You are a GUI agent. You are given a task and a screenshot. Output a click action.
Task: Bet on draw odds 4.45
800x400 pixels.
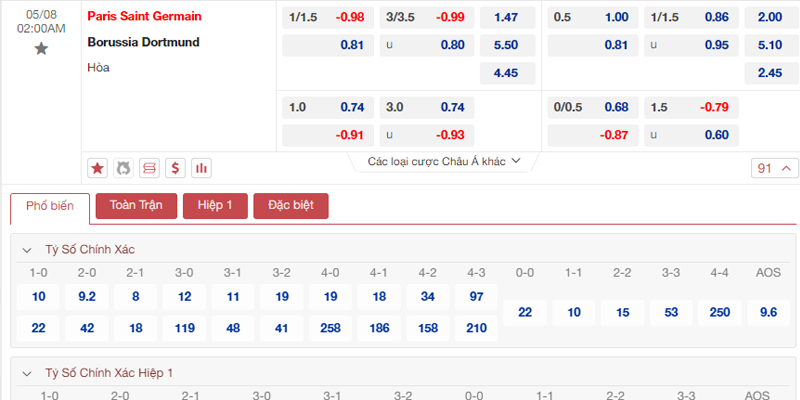pyautogui.click(x=508, y=73)
